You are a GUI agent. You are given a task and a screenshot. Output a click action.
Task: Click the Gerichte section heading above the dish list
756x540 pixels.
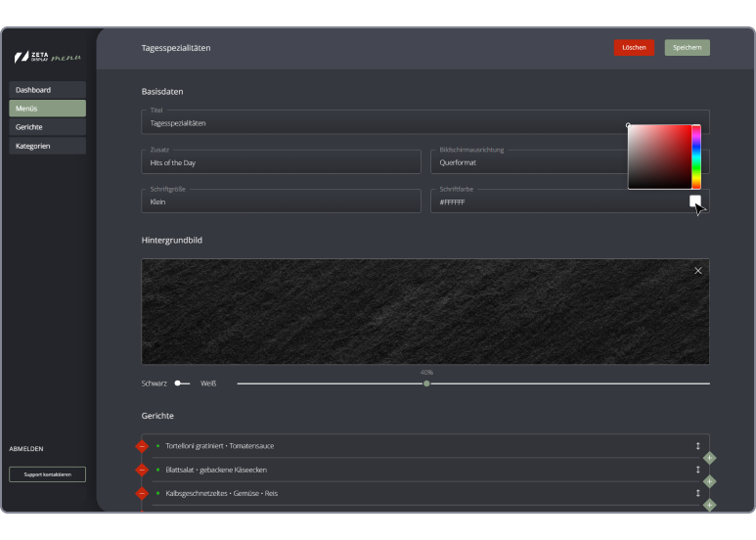click(157, 416)
